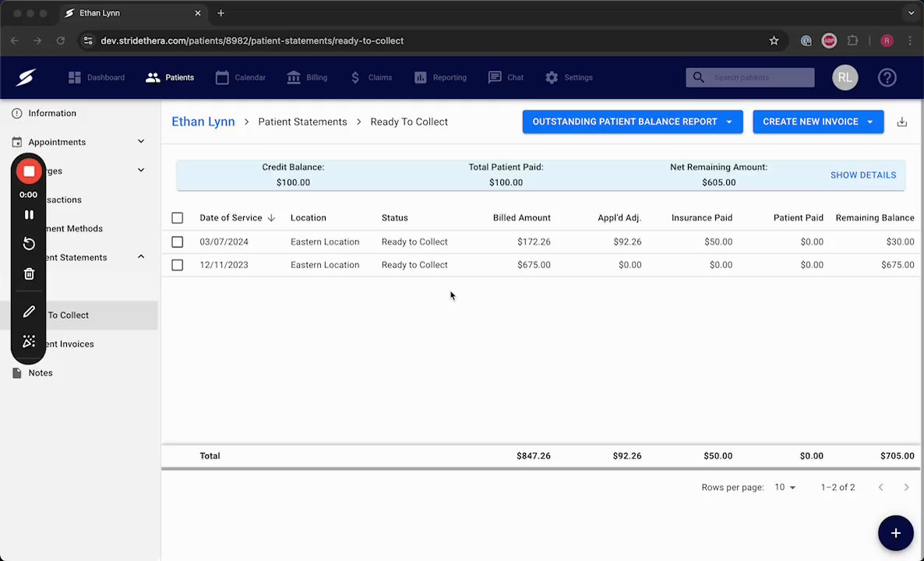This screenshot has width=924, height=561.
Task: Change the rows per page selector
Action: click(785, 487)
